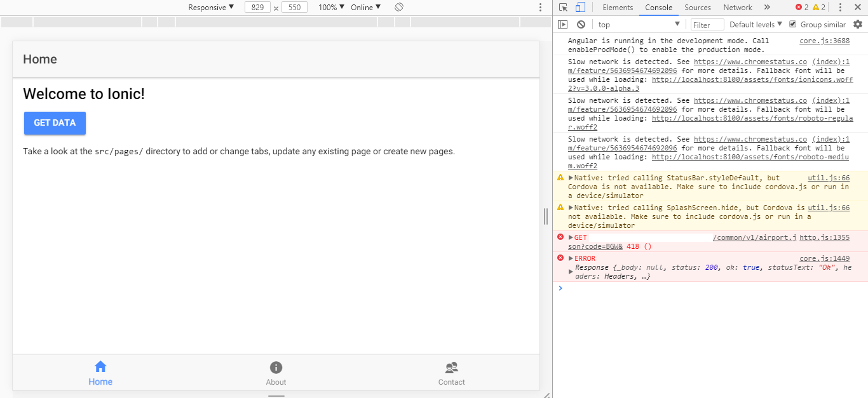Show console sidebar icon
Image resolution: width=868 pixels, height=398 pixels.
click(562, 24)
